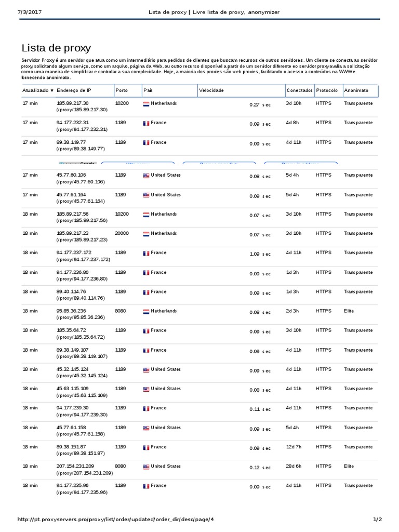Click the France flag beside 89.38.151.87
Image resolution: width=399 pixels, height=532 pixels.
pos(146,447)
